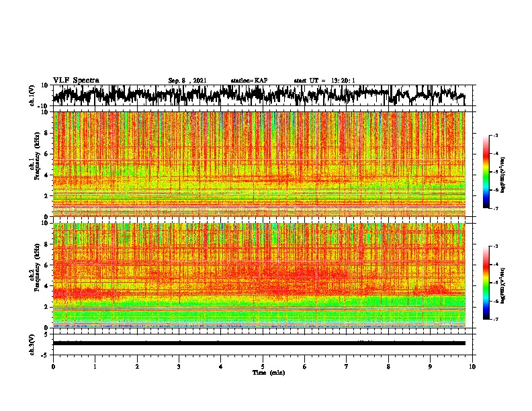Click time axis tick label "5"
532x411 pixels.
[263, 367]
